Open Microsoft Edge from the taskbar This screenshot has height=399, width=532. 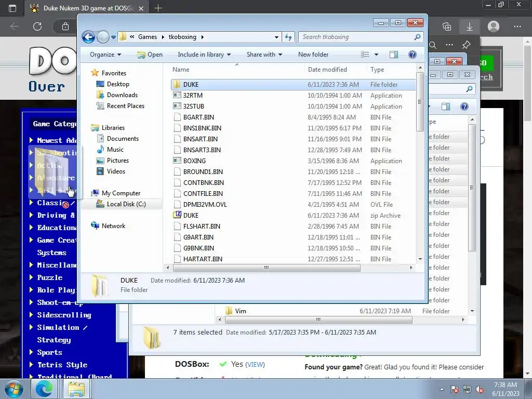(44, 389)
